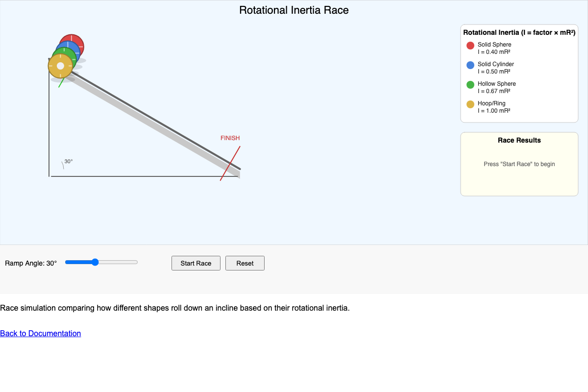Click the green Hollow Sphere legend dot

tap(470, 84)
